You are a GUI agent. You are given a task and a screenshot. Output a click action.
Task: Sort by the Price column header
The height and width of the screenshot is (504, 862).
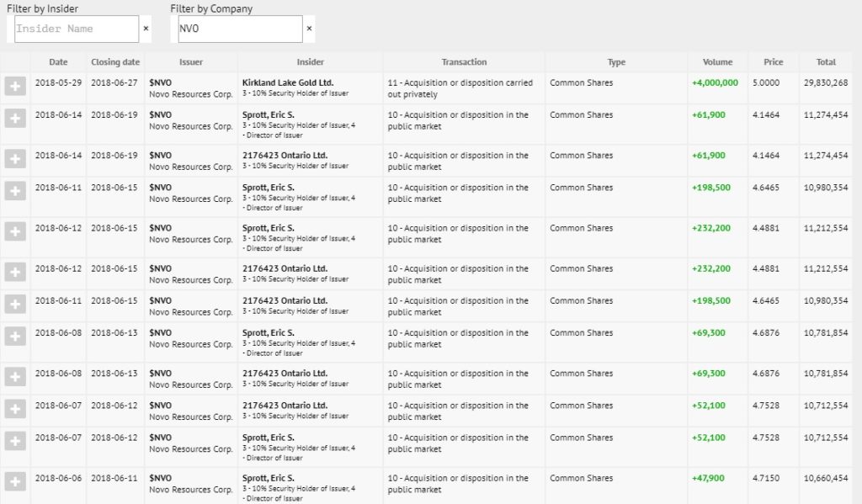(773, 62)
